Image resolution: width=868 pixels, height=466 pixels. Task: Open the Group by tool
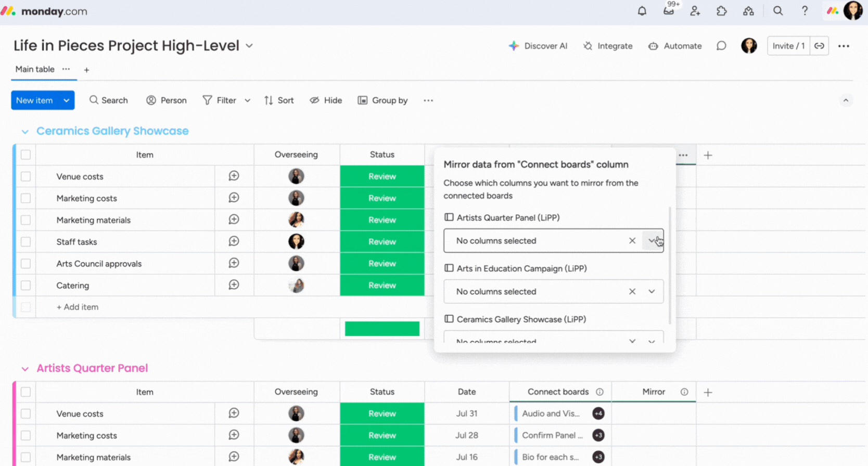pos(382,100)
